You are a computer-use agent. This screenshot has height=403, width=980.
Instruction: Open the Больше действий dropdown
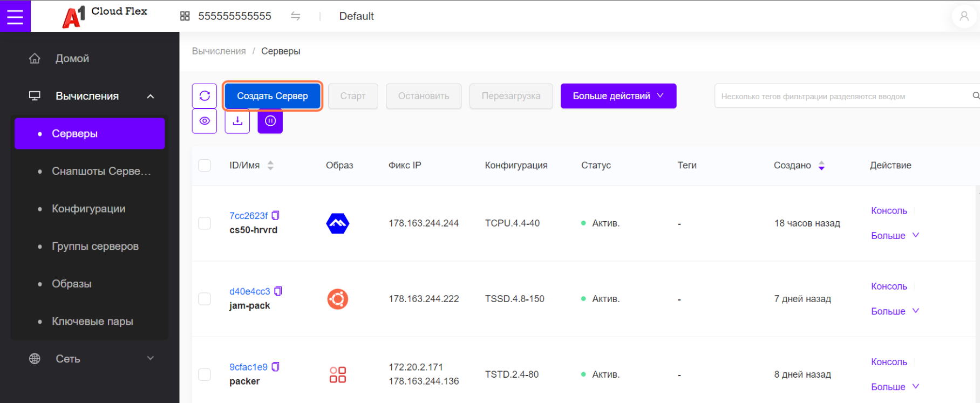[618, 96]
